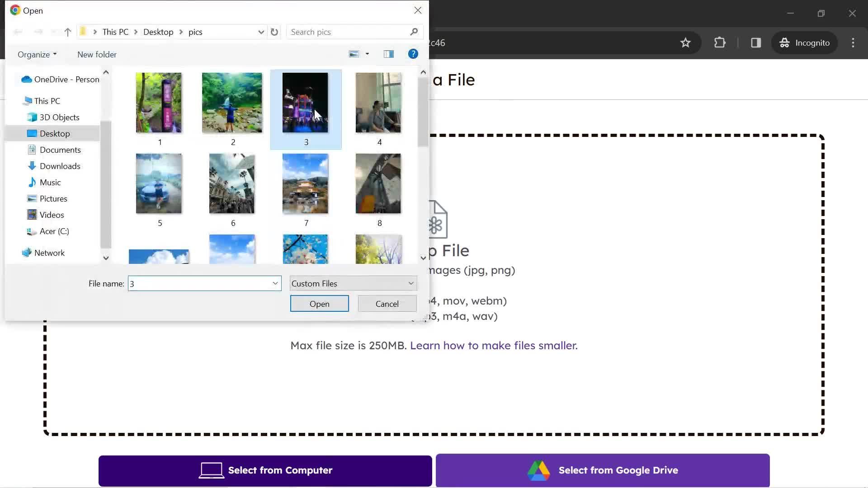Click the refresh icon in address bar
Image resolution: width=868 pixels, height=488 pixels.
pos(275,32)
